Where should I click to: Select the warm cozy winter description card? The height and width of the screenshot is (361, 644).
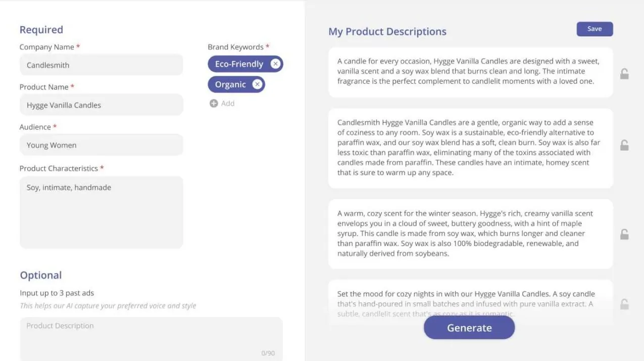(470, 234)
